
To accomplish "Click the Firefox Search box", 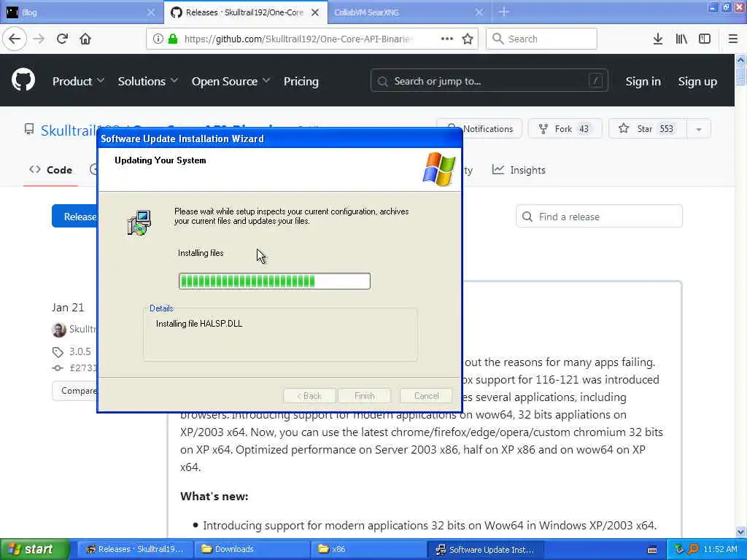I will [x=541, y=39].
